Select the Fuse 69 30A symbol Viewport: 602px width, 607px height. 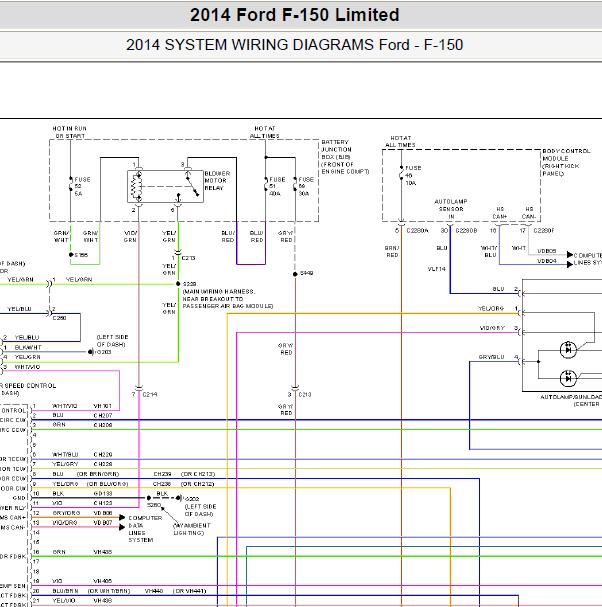[x=295, y=185]
